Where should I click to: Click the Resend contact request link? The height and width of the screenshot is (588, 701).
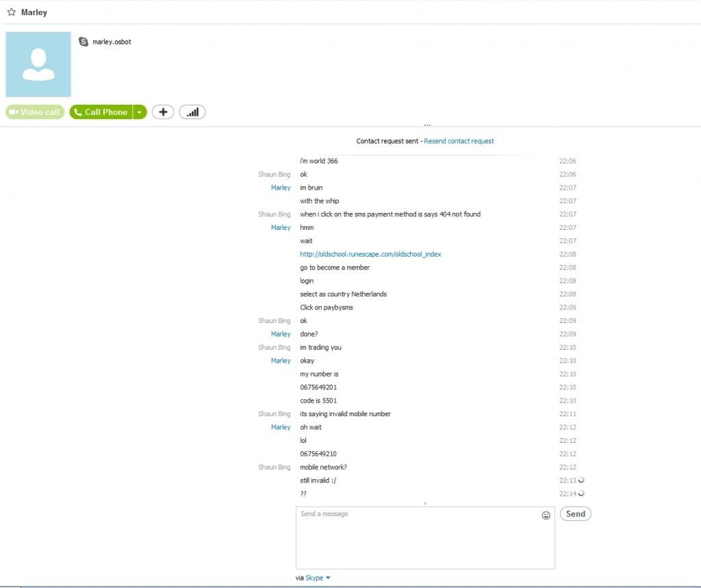point(459,141)
